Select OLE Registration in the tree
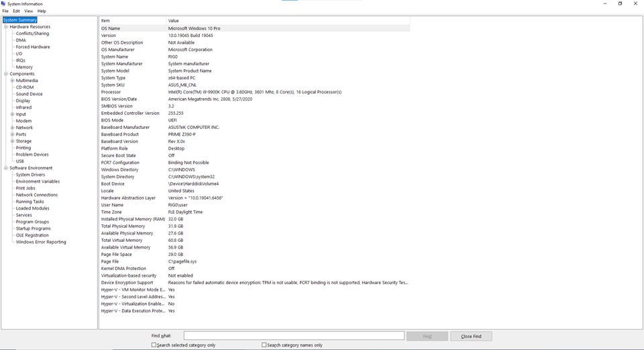The image size is (644, 350). click(32, 235)
